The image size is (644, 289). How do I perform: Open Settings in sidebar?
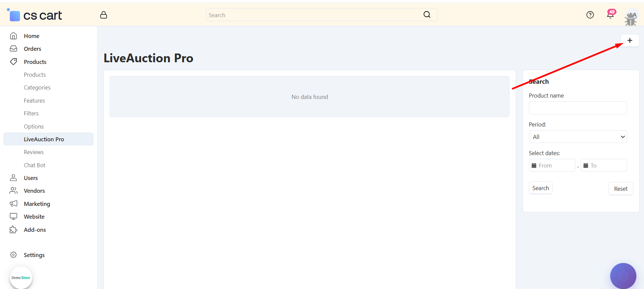(34, 255)
